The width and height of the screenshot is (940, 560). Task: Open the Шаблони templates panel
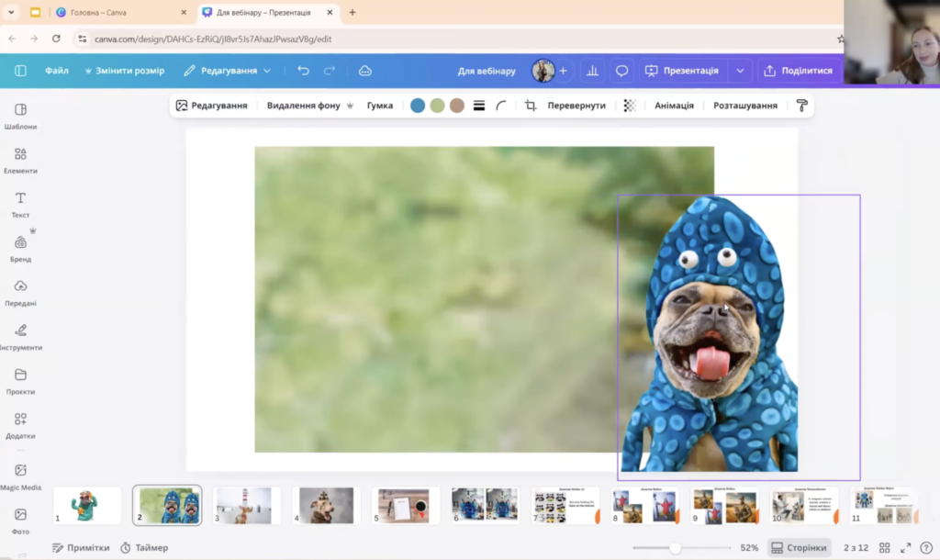click(x=20, y=117)
